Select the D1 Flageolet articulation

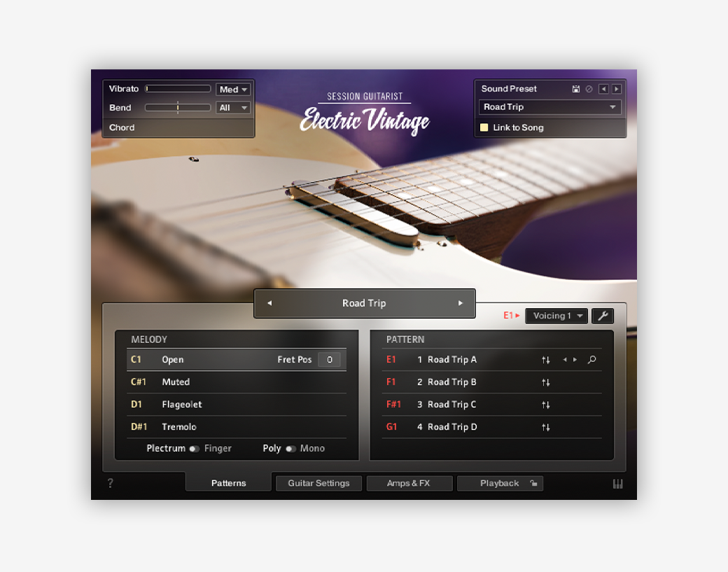coord(237,405)
